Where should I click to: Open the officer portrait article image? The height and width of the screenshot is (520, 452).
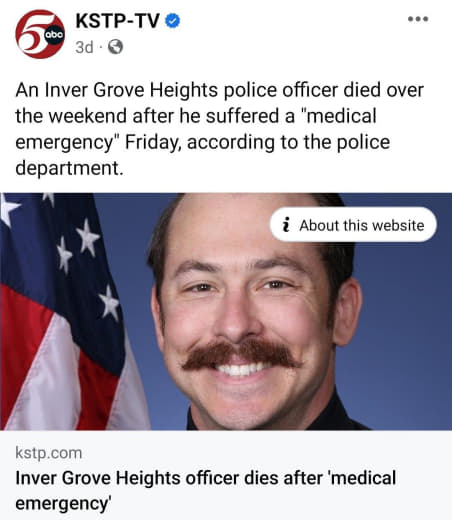tap(226, 311)
